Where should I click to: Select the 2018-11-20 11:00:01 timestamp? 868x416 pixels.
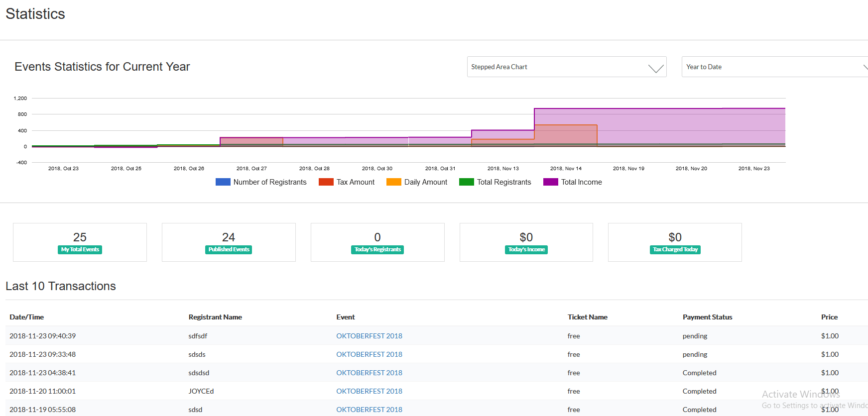pyautogui.click(x=43, y=391)
